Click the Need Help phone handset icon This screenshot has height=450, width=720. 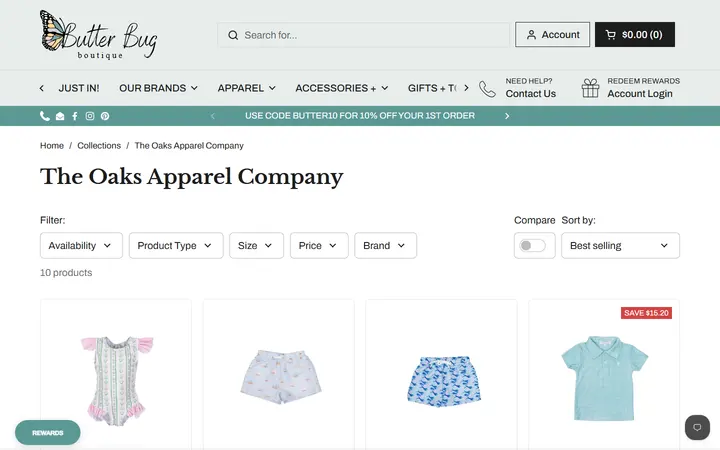click(487, 89)
